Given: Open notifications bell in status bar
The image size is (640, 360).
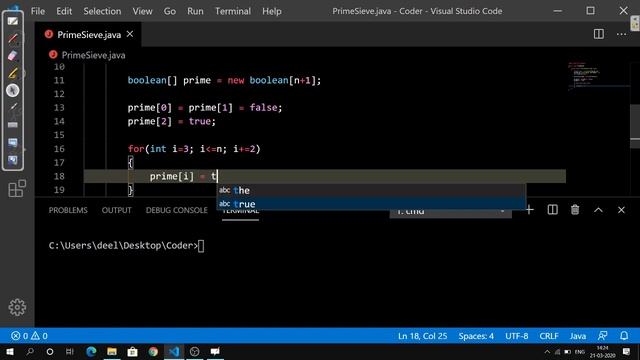Looking at the screenshot, I should [624, 336].
